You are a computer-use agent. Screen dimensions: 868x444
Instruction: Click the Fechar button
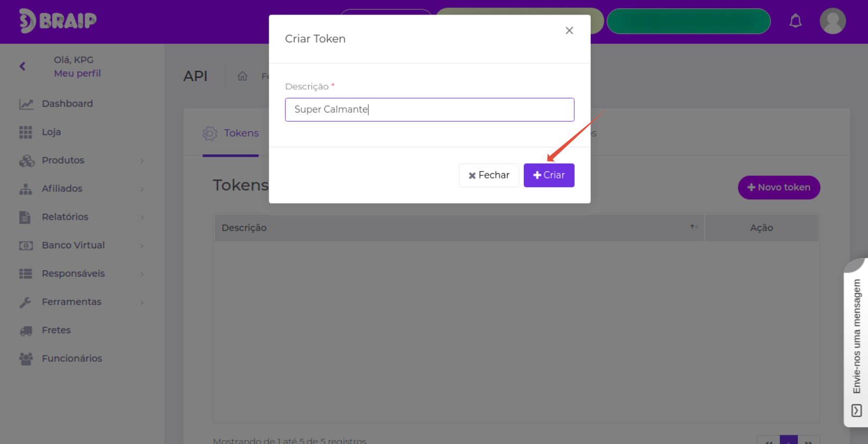[x=488, y=175]
